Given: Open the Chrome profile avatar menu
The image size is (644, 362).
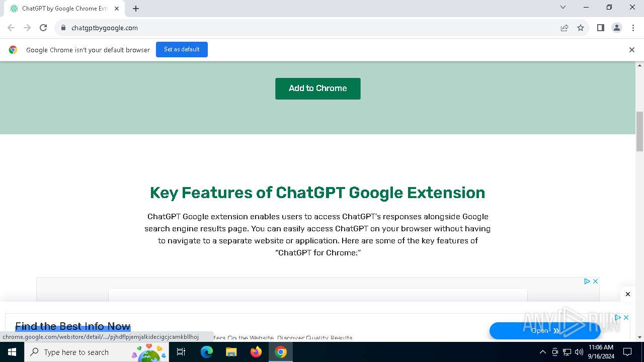Looking at the screenshot, I should (616, 28).
